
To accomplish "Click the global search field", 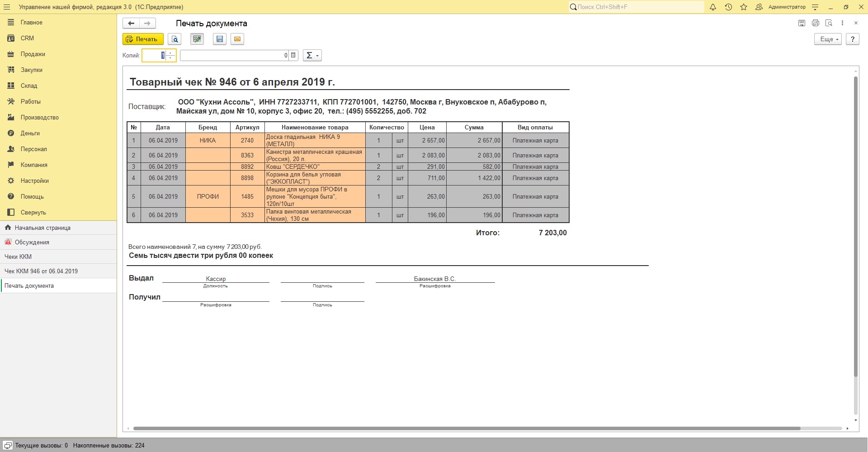I will pyautogui.click(x=636, y=7).
